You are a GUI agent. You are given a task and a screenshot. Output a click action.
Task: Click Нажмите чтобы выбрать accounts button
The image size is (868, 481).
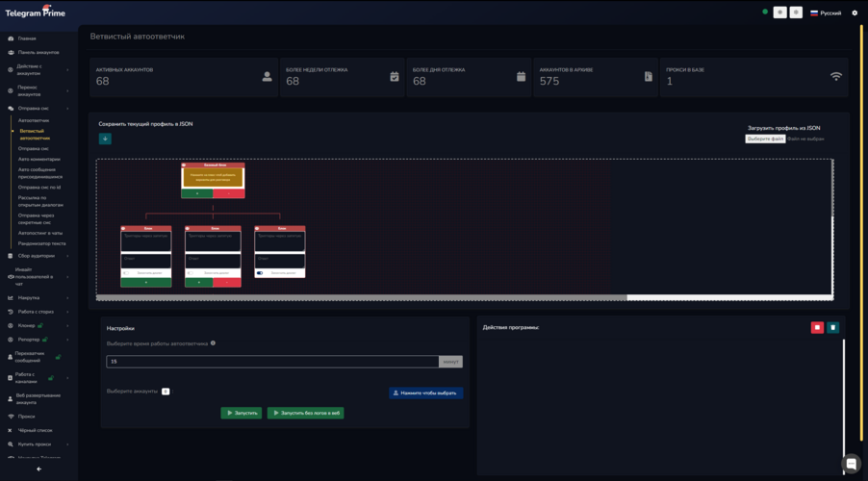425,392
